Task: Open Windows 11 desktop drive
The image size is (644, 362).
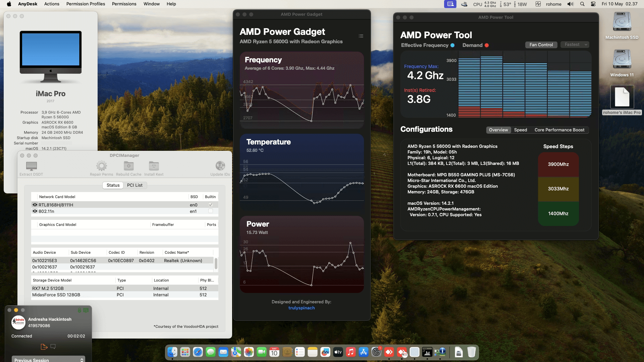Action: 622,63
